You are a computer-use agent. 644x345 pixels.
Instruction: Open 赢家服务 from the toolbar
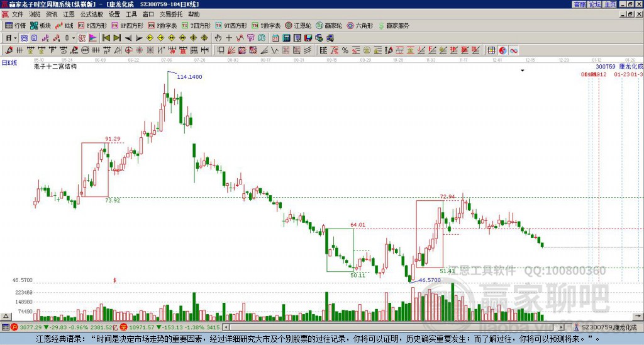(394, 25)
